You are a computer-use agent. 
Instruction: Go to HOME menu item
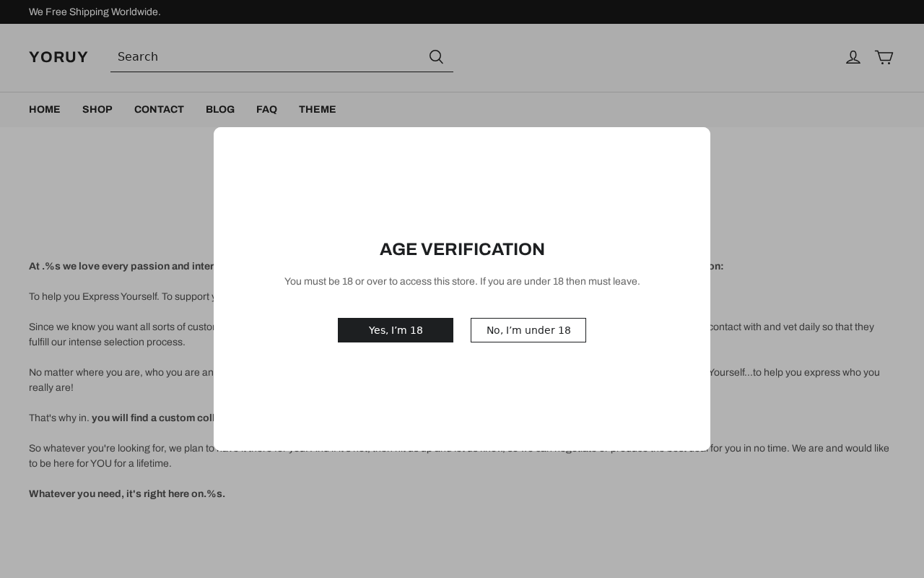pyautogui.click(x=45, y=110)
